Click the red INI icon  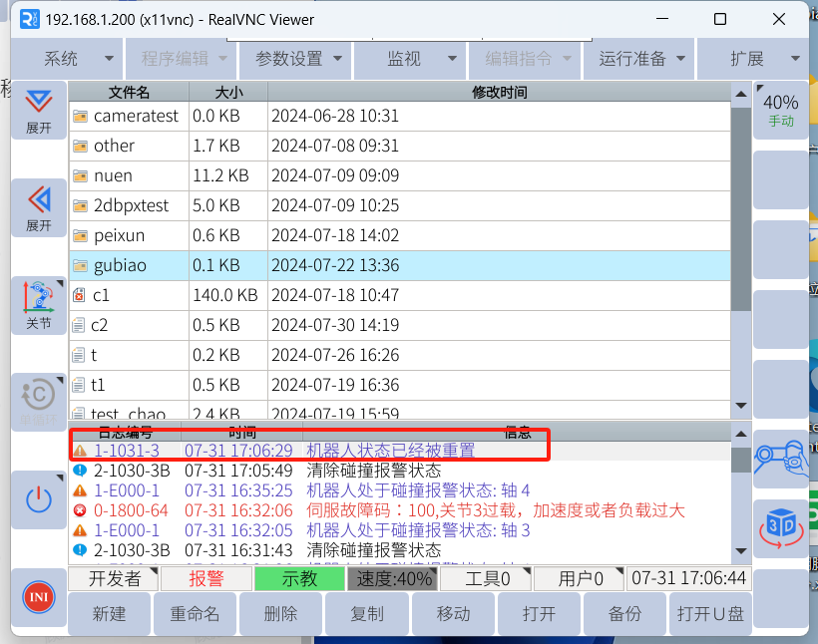39,597
